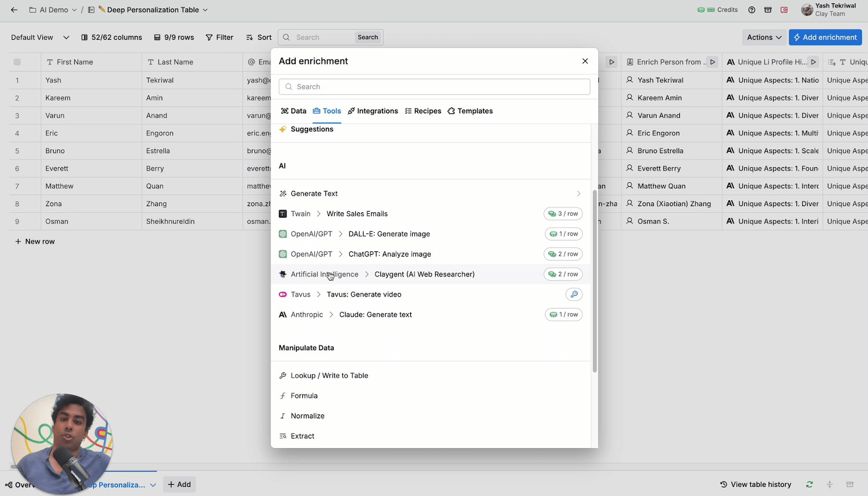Choose DALL-E: Generate image option
The width and height of the screenshot is (868, 496).
click(389, 234)
